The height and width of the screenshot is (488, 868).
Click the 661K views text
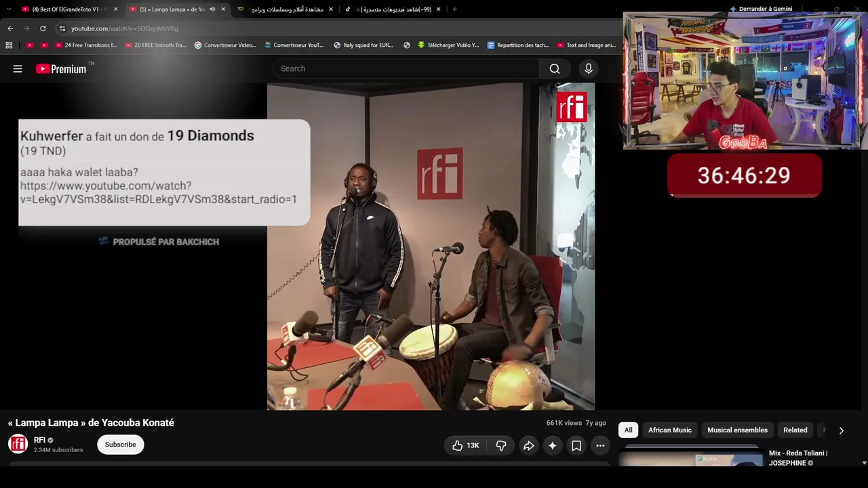pyautogui.click(x=564, y=423)
